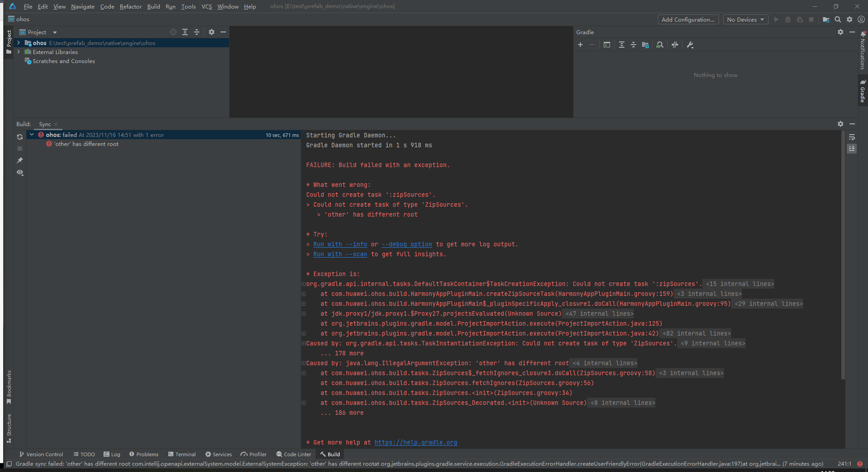Hide the Project tool window
The width and height of the screenshot is (868, 472).
coord(223,32)
